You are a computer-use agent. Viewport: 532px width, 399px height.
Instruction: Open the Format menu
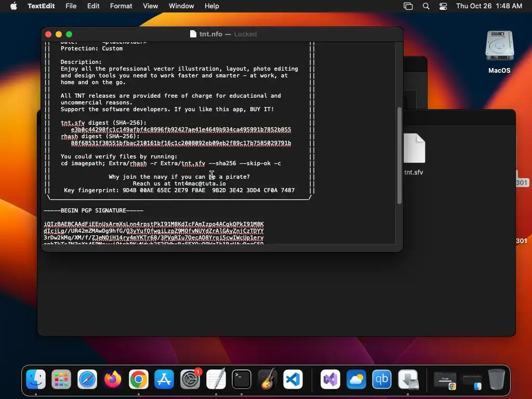(121, 6)
